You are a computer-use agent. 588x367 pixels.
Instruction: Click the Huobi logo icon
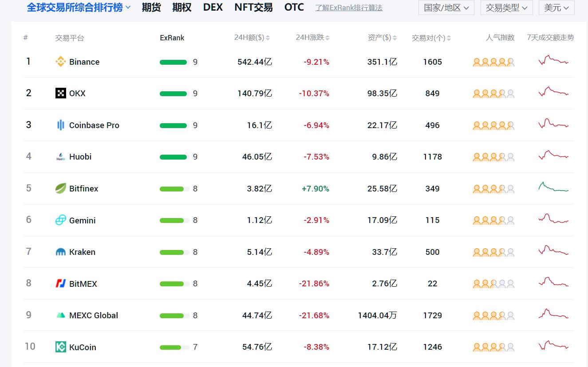(61, 156)
